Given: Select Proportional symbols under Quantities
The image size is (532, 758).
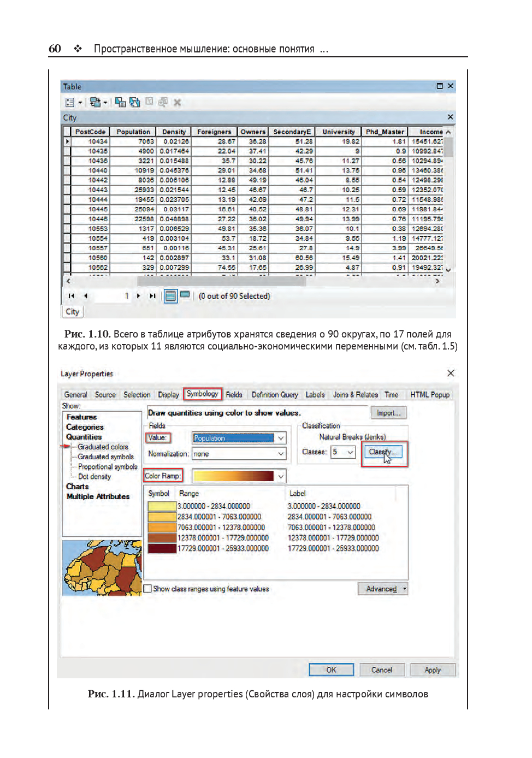Looking at the screenshot, I should pos(108,467).
